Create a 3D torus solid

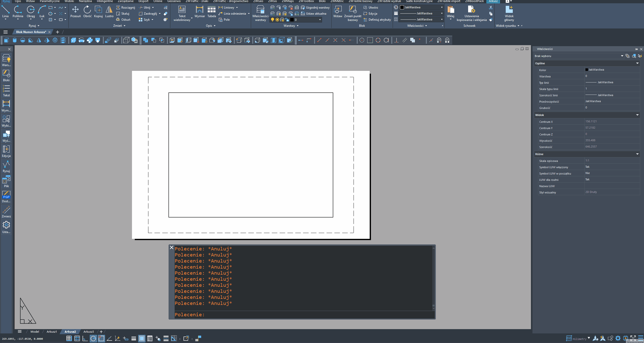(x=55, y=40)
